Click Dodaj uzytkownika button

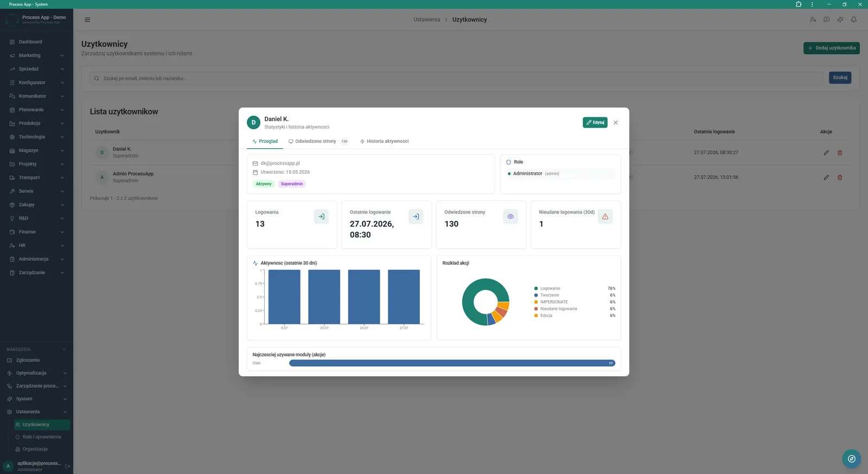coord(831,48)
